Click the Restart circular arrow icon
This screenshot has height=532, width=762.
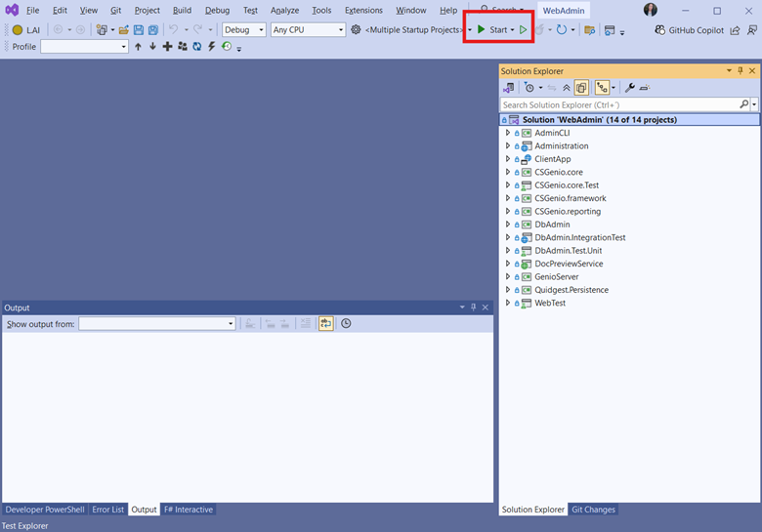coord(562,29)
